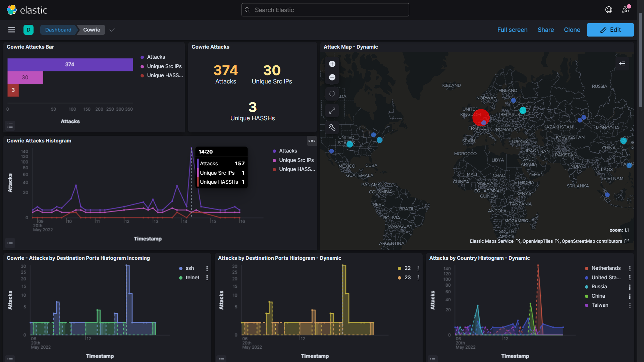644x362 pixels.
Task: Go to Dashboard breadcrumb
Action: 58,30
